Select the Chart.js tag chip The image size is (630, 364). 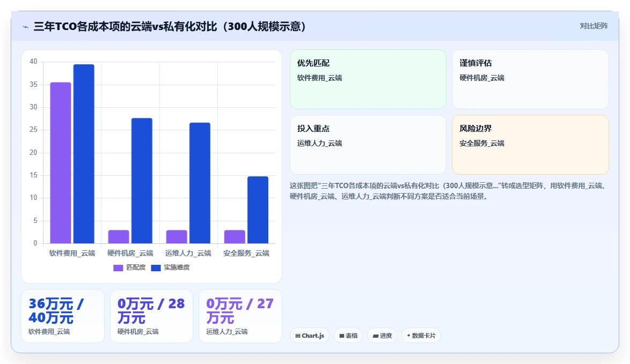[x=310, y=336]
